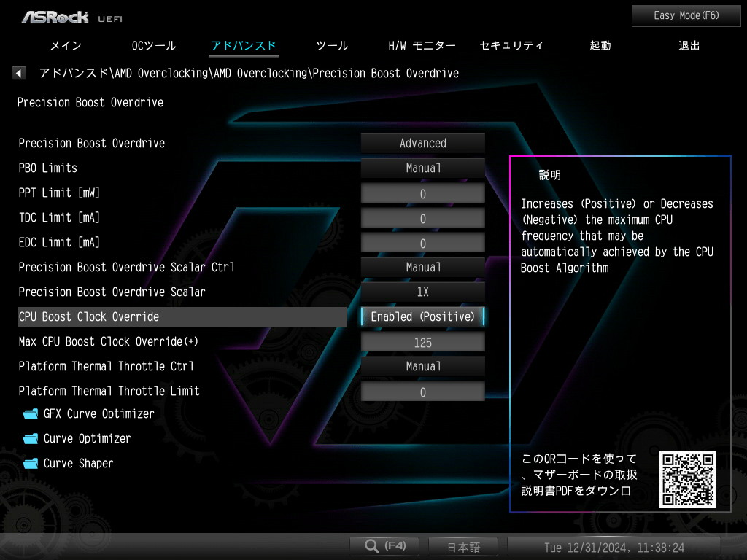This screenshot has width=747, height=560.
Task: Click the EDC Limit [mA] input field
Action: click(x=423, y=243)
